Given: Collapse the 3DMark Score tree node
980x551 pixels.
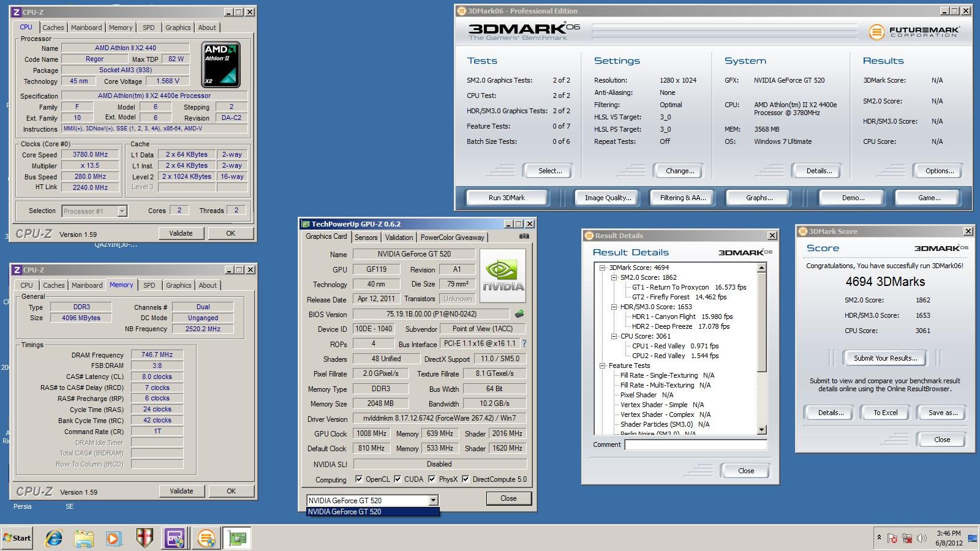Looking at the screenshot, I should coord(602,268).
